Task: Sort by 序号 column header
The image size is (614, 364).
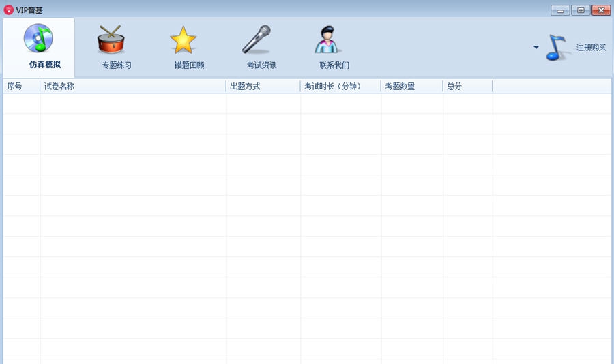Action: [x=22, y=86]
